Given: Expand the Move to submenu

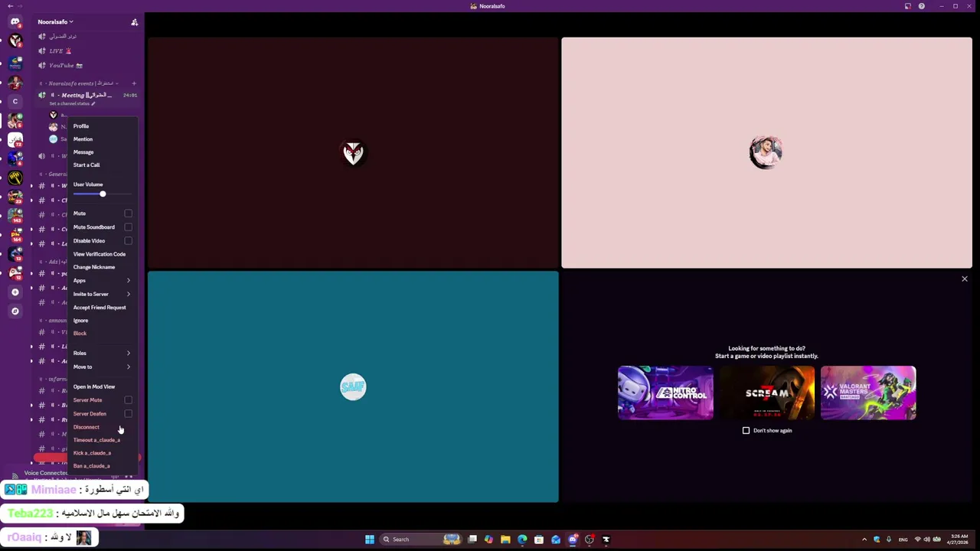Looking at the screenshot, I should point(103,367).
